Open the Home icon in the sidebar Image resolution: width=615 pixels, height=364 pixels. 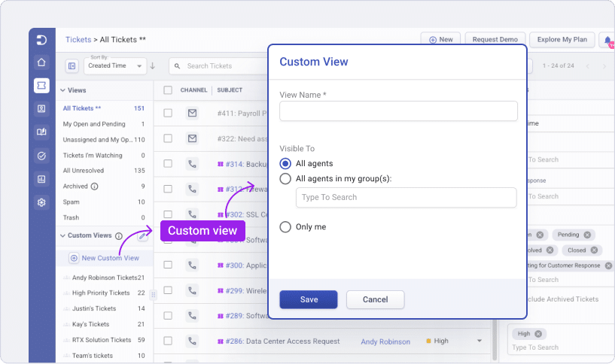pos(41,62)
